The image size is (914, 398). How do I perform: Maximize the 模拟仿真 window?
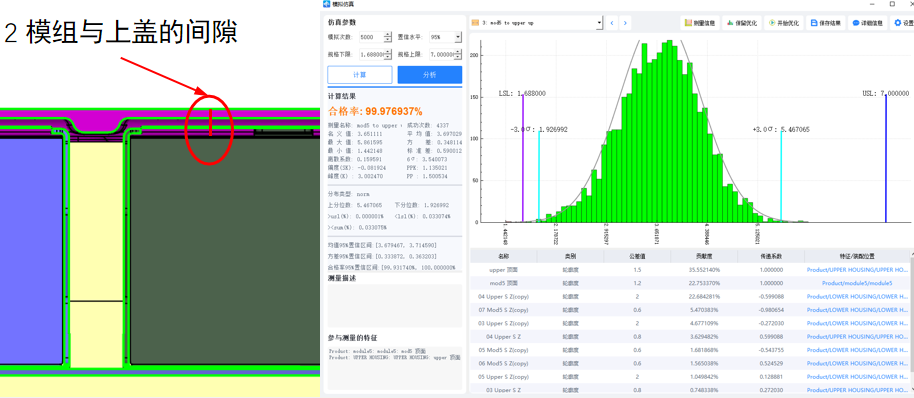(892, 4)
